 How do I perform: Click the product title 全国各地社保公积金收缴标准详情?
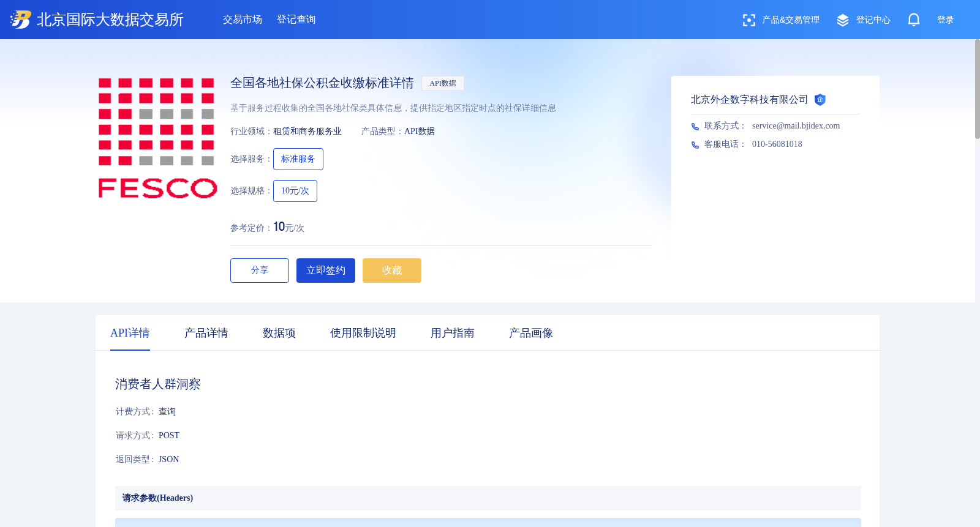tap(322, 83)
